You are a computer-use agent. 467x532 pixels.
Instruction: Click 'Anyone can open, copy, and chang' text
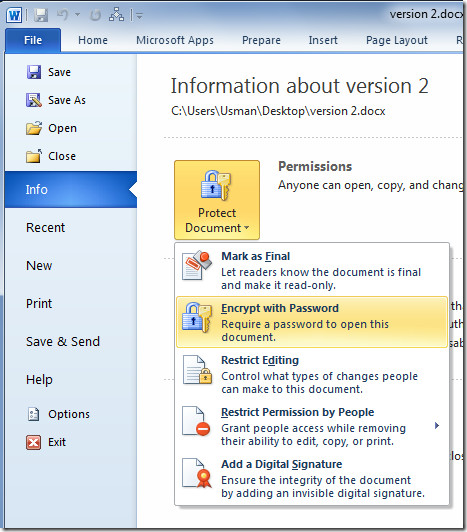pyautogui.click(x=371, y=185)
